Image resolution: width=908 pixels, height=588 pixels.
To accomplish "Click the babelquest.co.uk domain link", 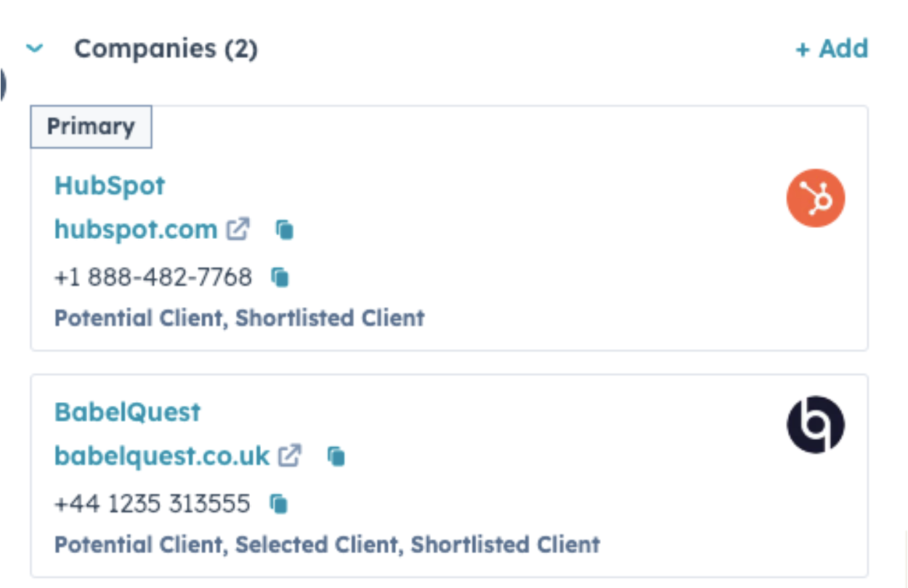I will coord(161,455).
